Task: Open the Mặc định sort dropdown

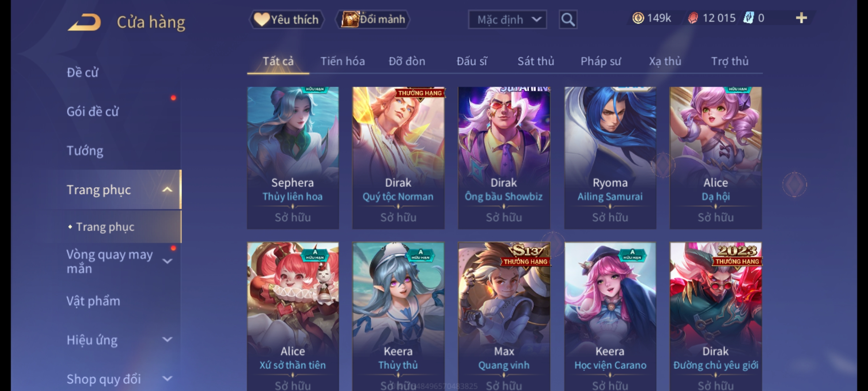Action: coord(507,20)
